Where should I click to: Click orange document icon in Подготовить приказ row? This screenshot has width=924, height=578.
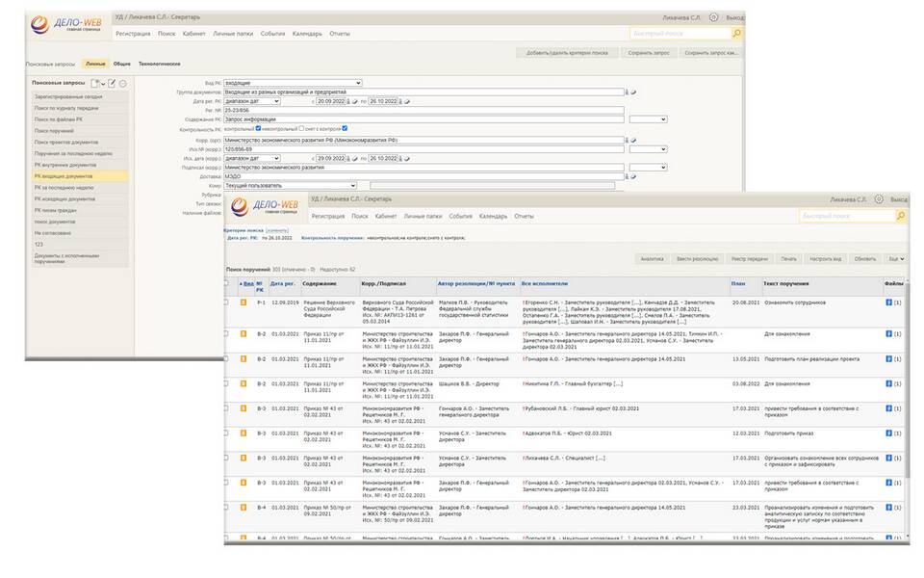click(243, 433)
